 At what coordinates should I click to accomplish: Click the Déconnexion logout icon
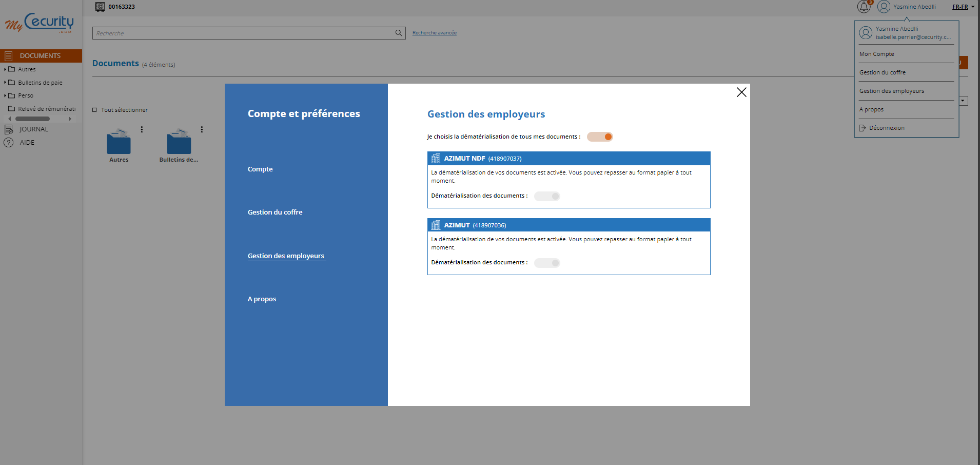[x=863, y=127]
